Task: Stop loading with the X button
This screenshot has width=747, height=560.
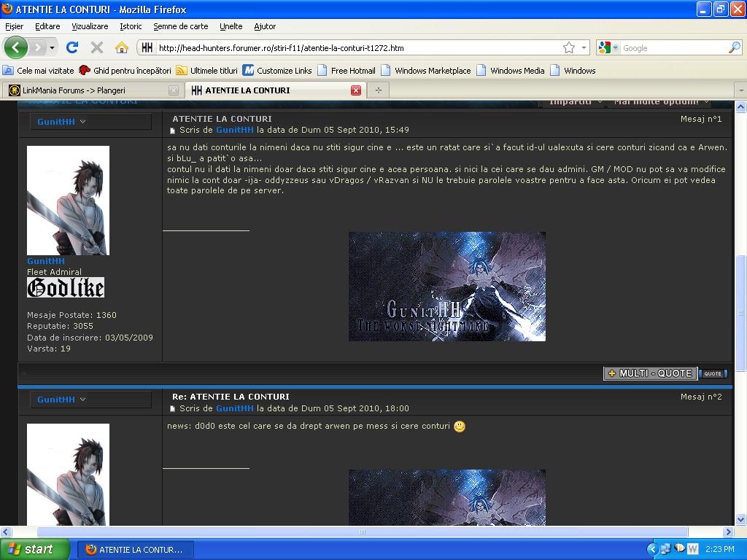Action: pos(97,47)
